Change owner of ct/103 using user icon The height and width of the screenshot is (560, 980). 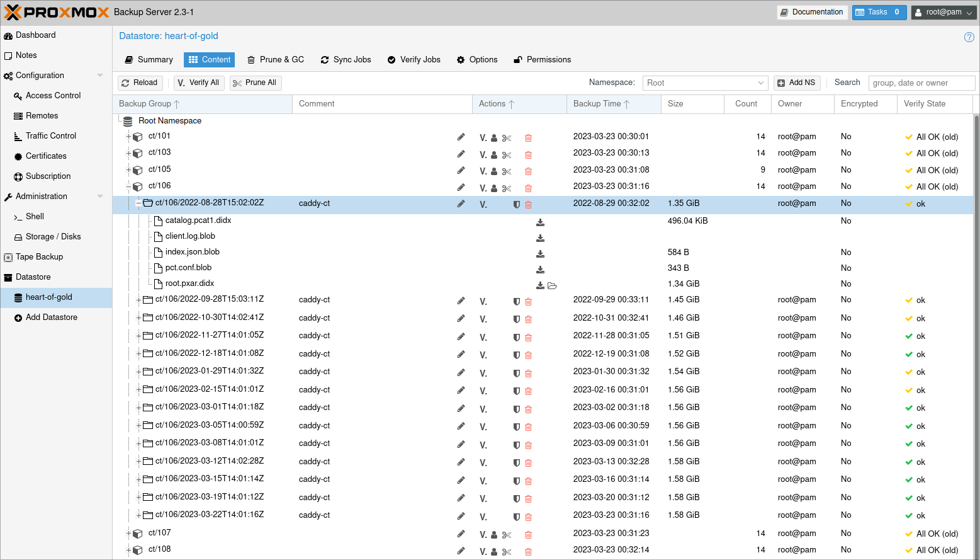click(x=494, y=154)
